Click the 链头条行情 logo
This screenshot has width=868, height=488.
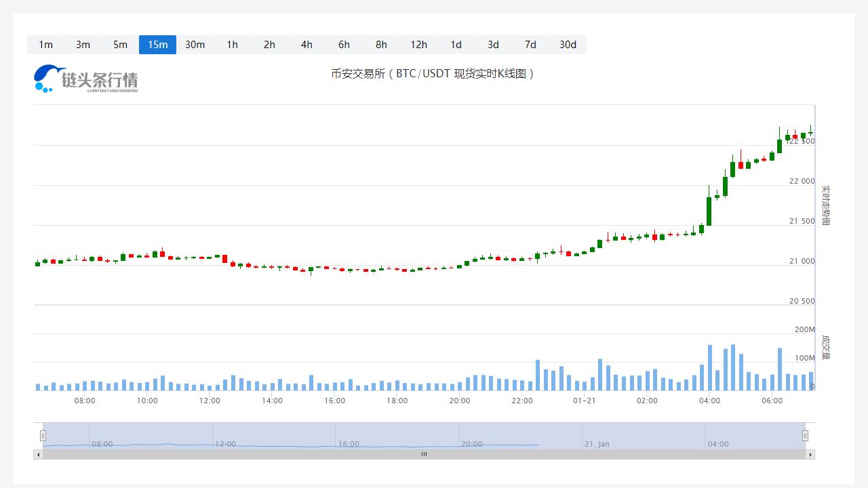pyautogui.click(x=86, y=79)
